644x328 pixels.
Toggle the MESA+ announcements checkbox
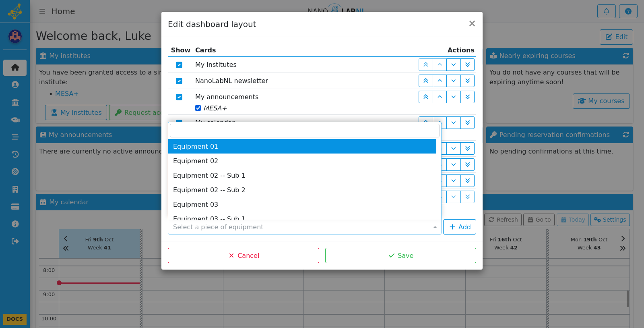point(198,108)
